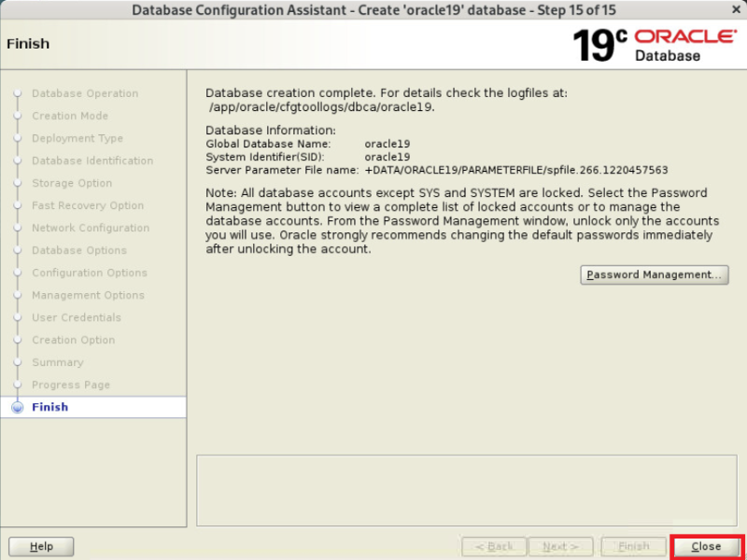Click the Global Database Name value oracle19
Screen dimensions: 747x560
pyautogui.click(x=388, y=144)
